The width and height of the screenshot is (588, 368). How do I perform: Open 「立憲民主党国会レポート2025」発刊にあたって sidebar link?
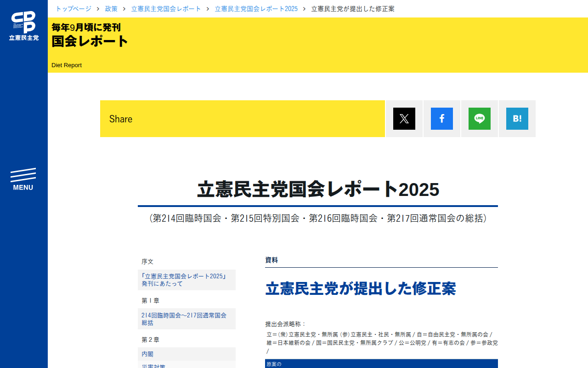187,280
